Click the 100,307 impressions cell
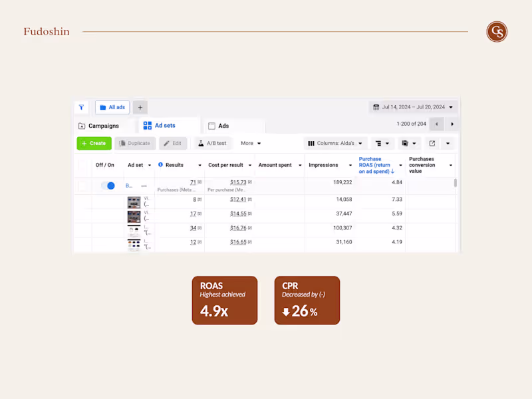The height and width of the screenshot is (399, 532). coord(342,228)
